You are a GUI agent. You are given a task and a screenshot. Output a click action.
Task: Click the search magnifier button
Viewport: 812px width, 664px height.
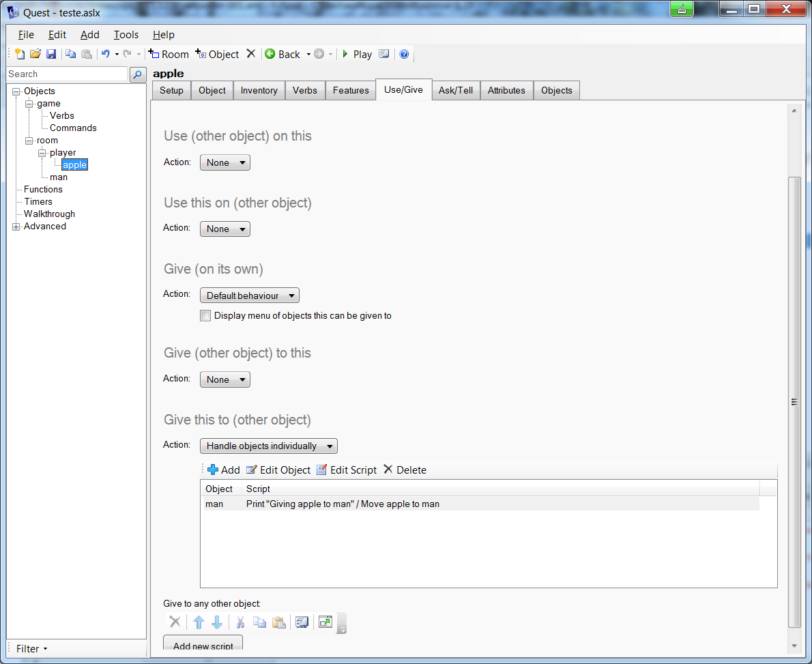click(137, 74)
